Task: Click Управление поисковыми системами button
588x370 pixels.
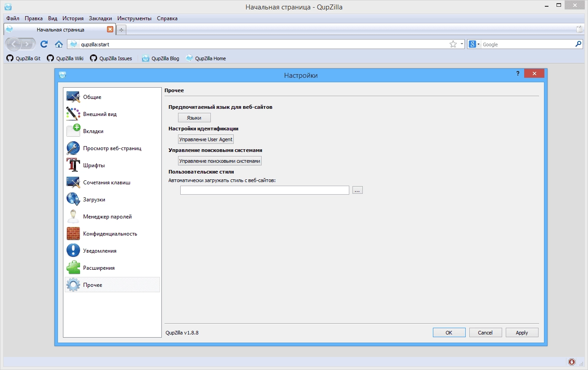Action: point(220,161)
